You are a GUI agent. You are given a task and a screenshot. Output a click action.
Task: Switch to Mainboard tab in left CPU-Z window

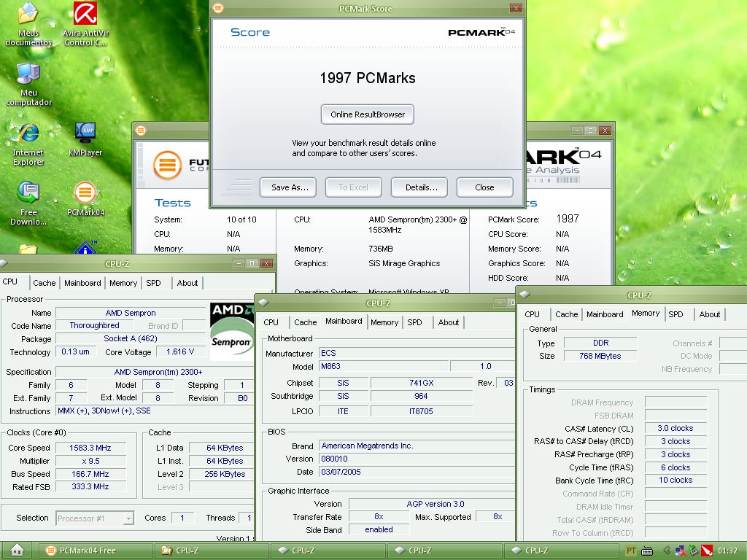click(x=82, y=283)
